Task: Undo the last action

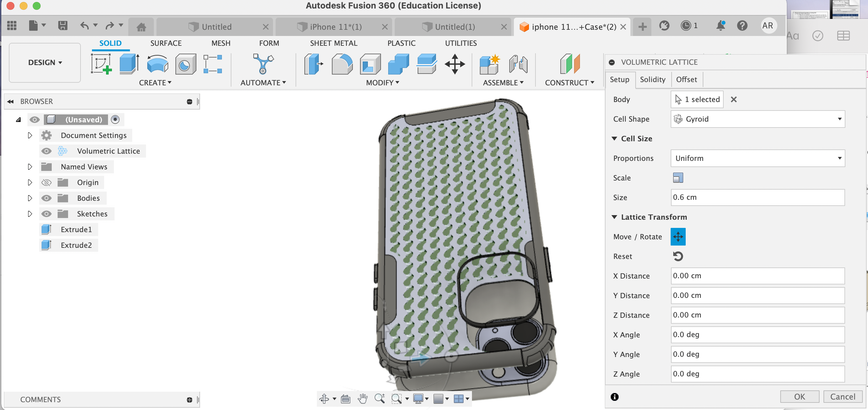Action: (x=84, y=26)
